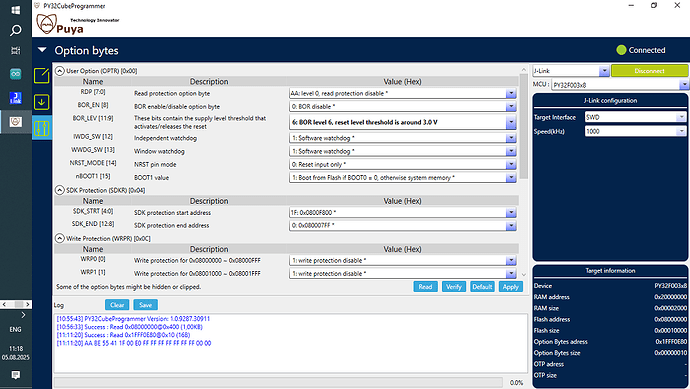Toggle the side menu triangle beside Option bytes
This screenshot has height=389, width=690.
tap(42, 50)
